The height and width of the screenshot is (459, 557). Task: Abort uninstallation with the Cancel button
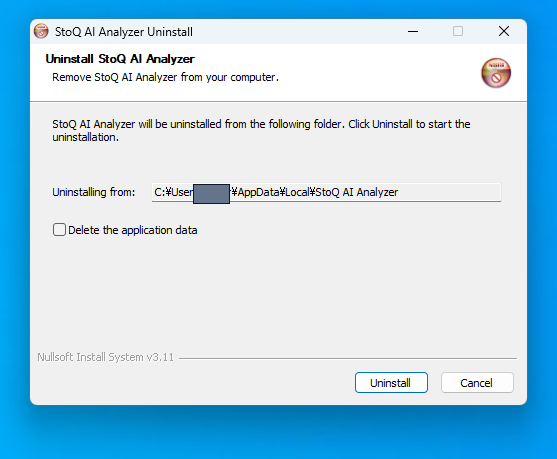477,383
